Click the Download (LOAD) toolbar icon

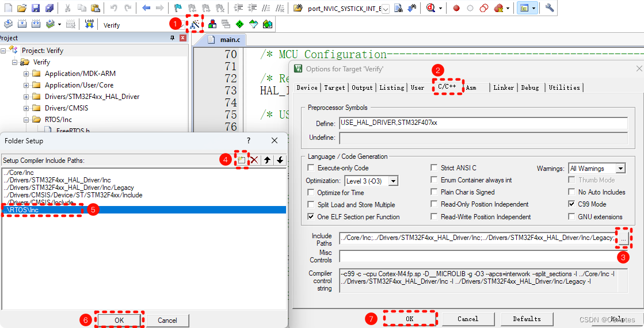click(x=89, y=24)
